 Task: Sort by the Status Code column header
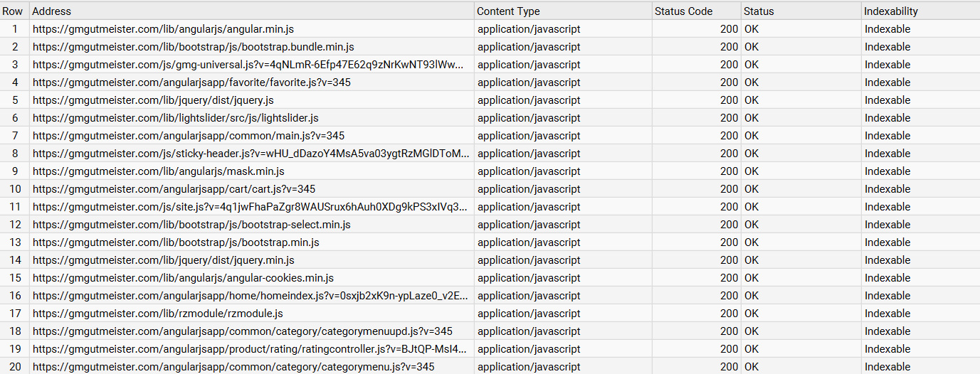(683, 11)
